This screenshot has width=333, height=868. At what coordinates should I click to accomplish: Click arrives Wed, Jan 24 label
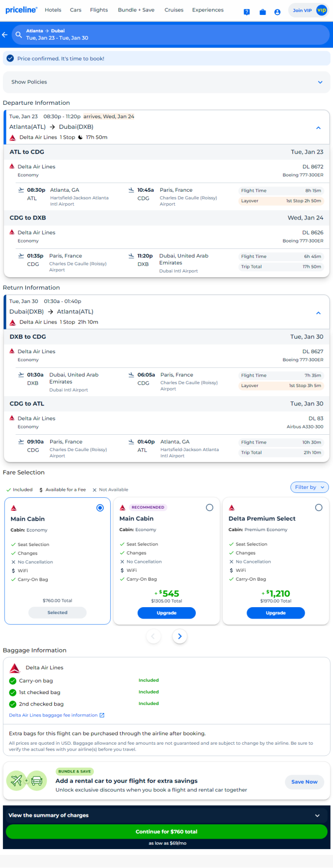[x=109, y=117]
